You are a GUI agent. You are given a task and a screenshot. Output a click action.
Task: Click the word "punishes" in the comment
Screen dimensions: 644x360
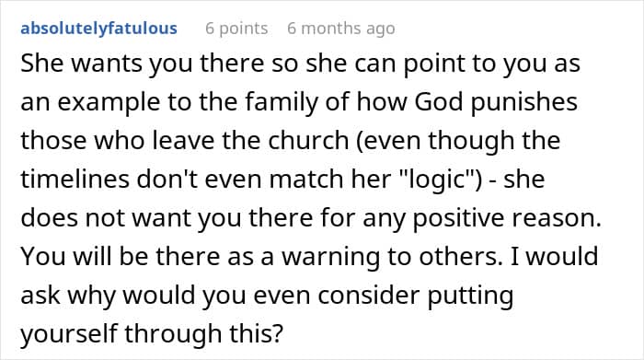point(524,102)
